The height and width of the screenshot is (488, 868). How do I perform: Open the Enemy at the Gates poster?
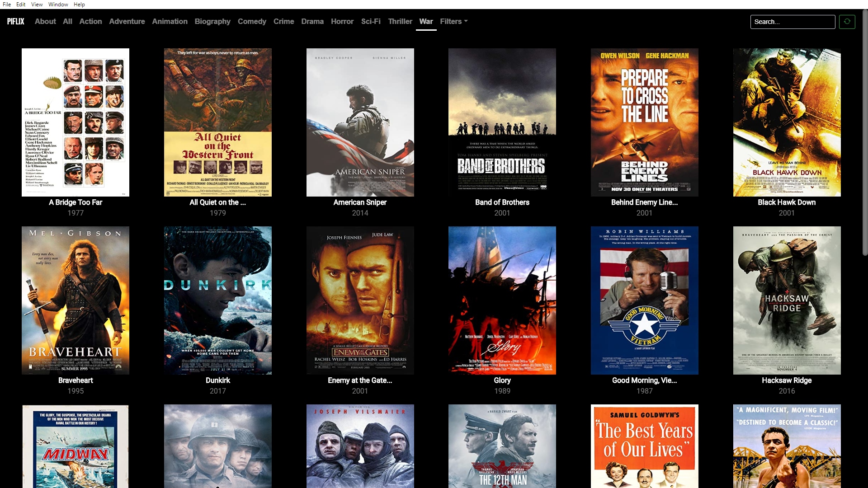point(360,300)
